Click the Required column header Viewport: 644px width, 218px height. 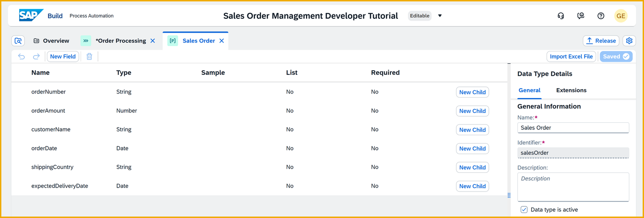tap(385, 73)
